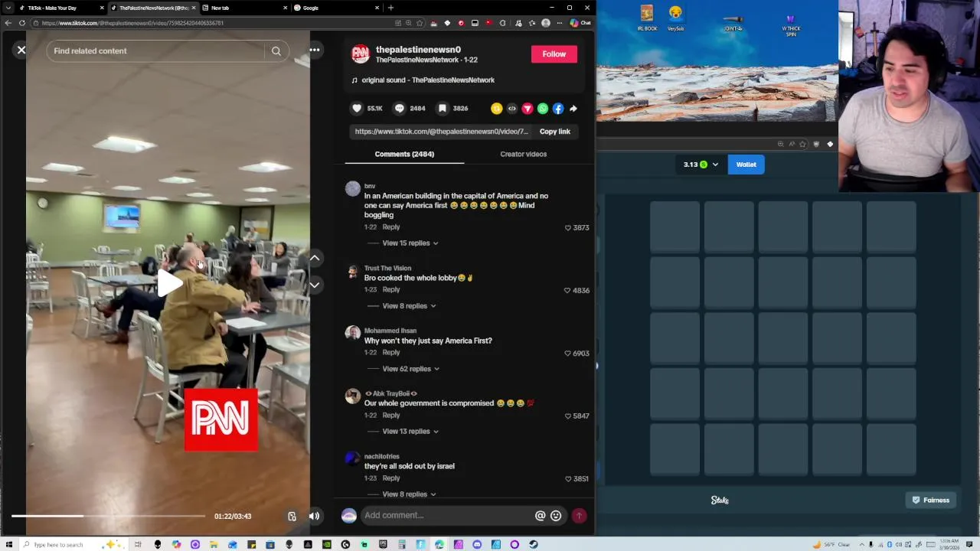Open Fairness in the Stake window
Image resolution: width=980 pixels, height=551 pixels.
click(x=930, y=500)
